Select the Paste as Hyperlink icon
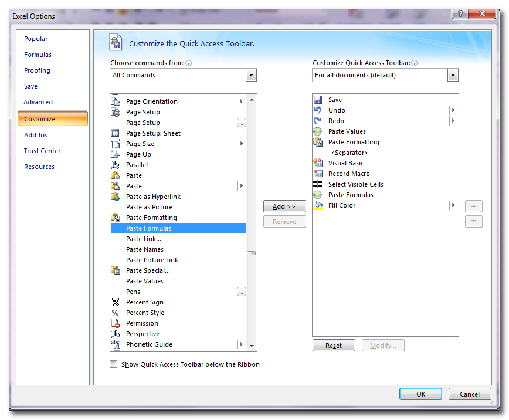The width and height of the screenshot is (509, 420). pos(116,197)
